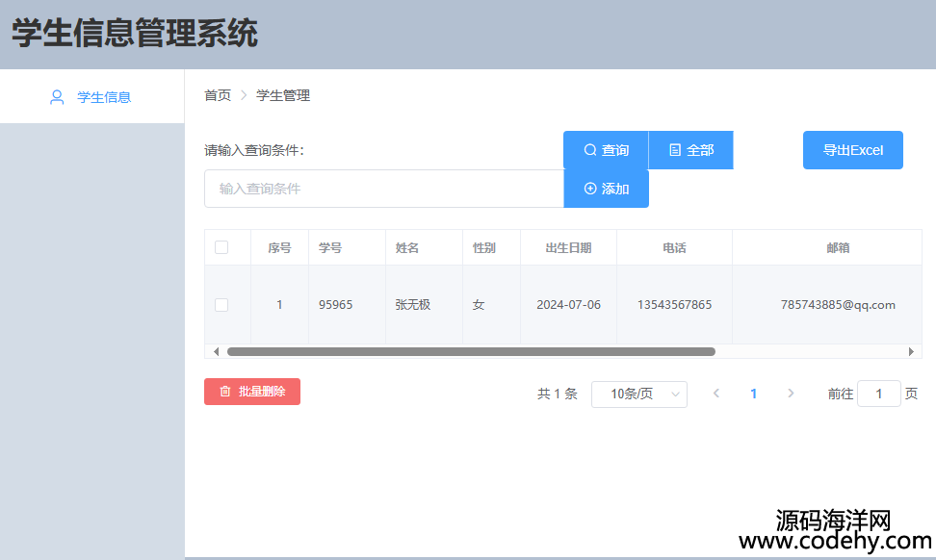Toggle the select-all checkbox in table header
Screen dimensions: 936x560
[x=221, y=247]
